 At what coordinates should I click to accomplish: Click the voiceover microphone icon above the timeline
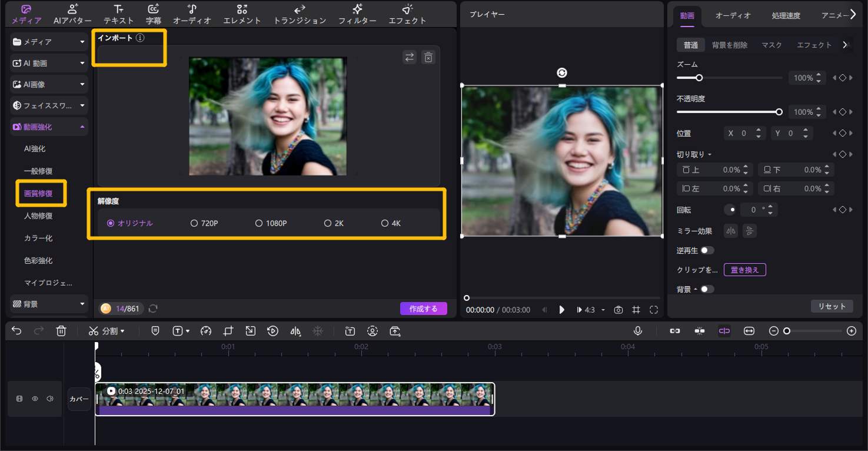(x=638, y=331)
